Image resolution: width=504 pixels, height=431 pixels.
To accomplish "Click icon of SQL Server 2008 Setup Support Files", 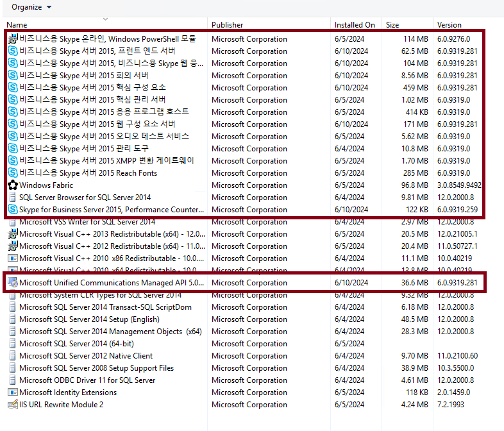I will 13,368.
